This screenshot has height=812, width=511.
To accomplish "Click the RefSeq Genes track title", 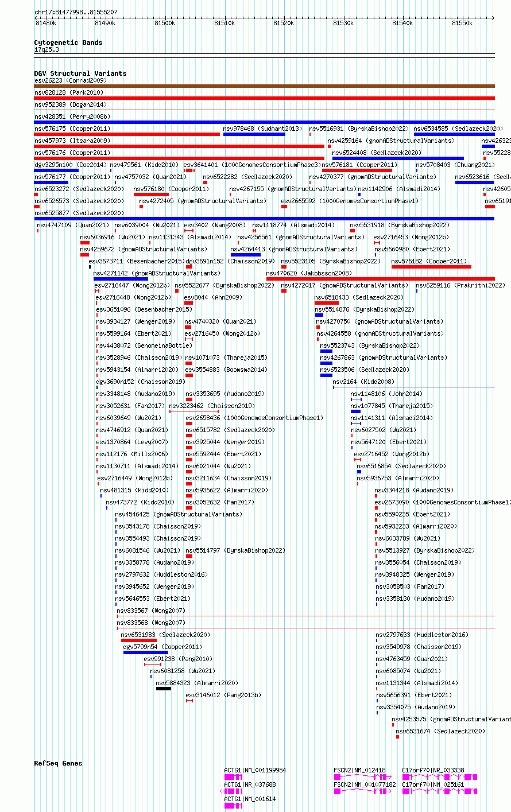I will pos(58,763).
